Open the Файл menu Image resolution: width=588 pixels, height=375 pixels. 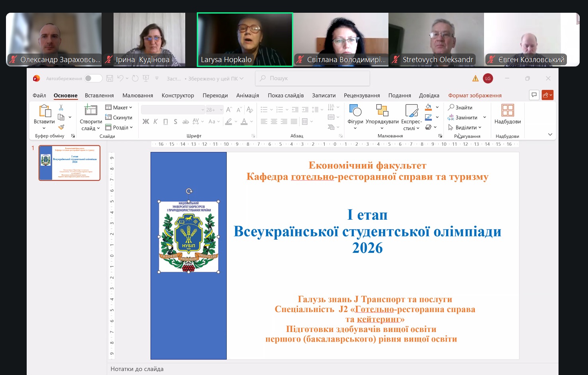click(39, 96)
